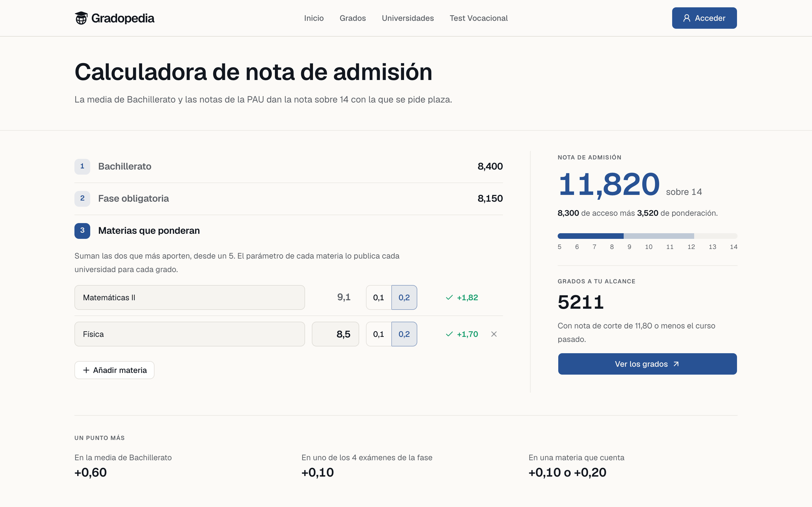Select 0,1 weight for Física
The width and height of the screenshot is (812, 507).
tap(378, 334)
